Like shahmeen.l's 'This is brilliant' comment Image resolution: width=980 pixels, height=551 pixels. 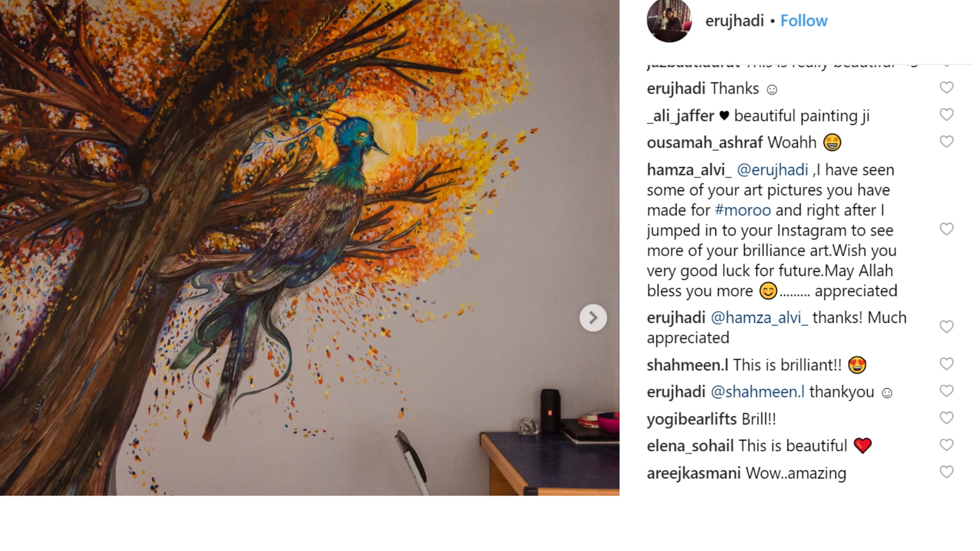(946, 364)
